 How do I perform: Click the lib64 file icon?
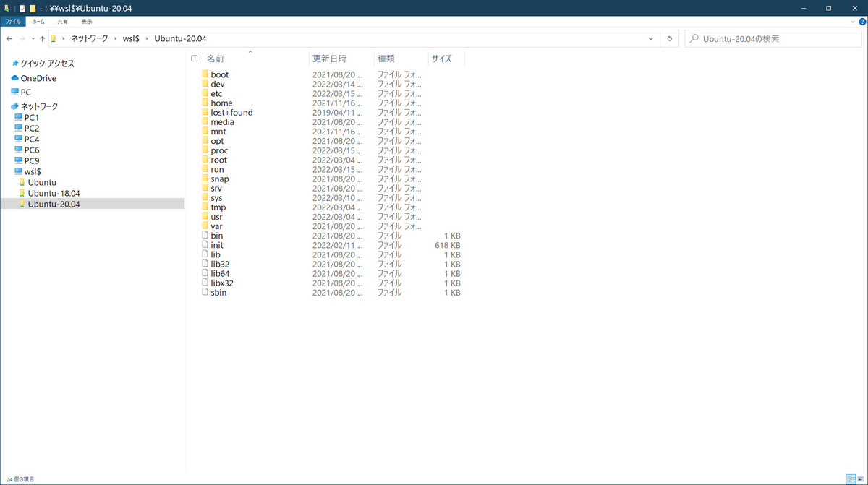(205, 273)
